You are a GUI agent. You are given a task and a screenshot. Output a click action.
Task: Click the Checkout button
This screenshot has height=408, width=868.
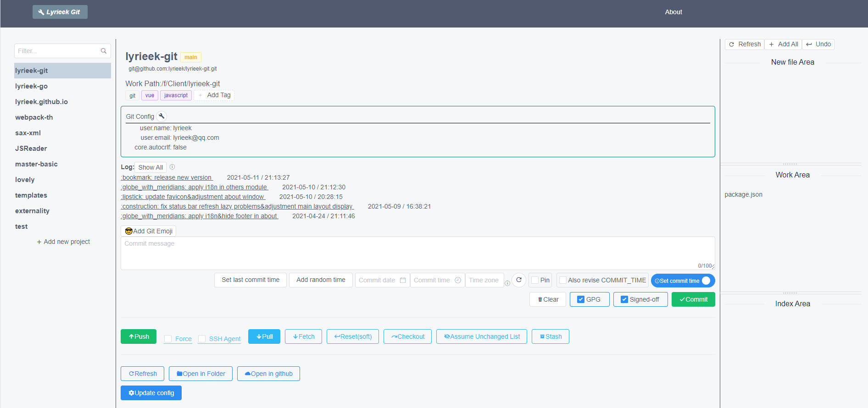[407, 336]
